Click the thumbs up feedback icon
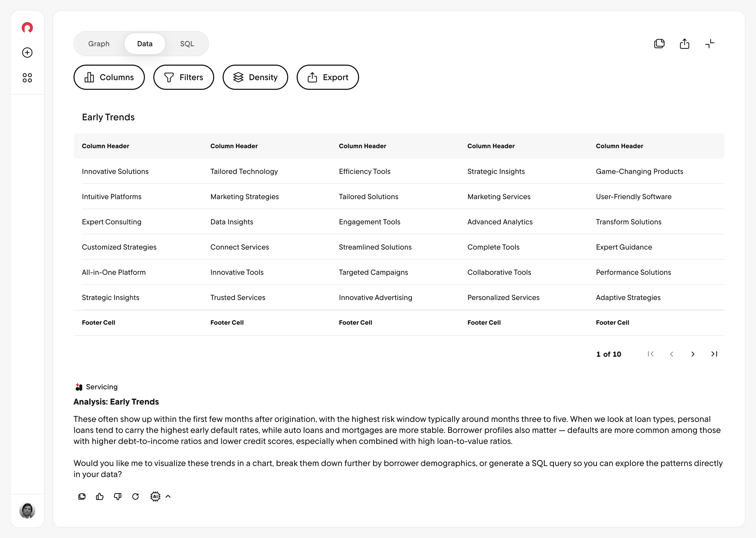Image resolution: width=756 pixels, height=538 pixels. 100,496
